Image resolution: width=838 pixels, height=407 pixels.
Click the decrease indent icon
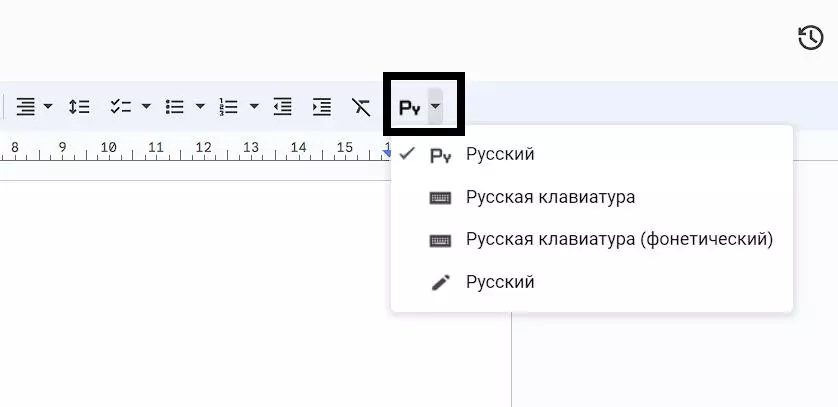(283, 106)
